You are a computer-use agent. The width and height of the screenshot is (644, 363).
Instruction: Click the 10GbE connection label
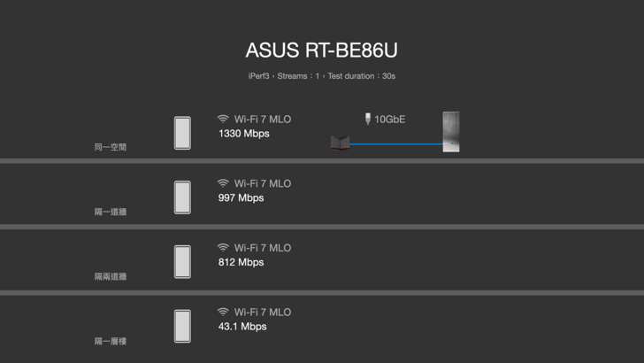(x=390, y=119)
